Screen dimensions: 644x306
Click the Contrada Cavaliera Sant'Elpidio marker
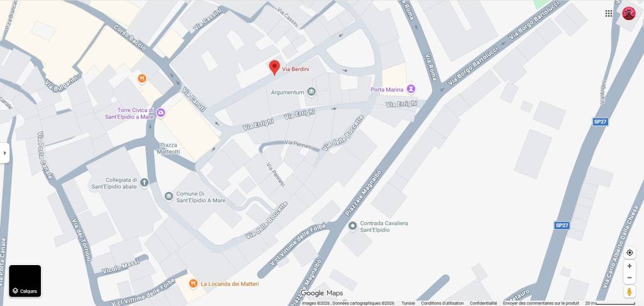[x=352, y=226]
